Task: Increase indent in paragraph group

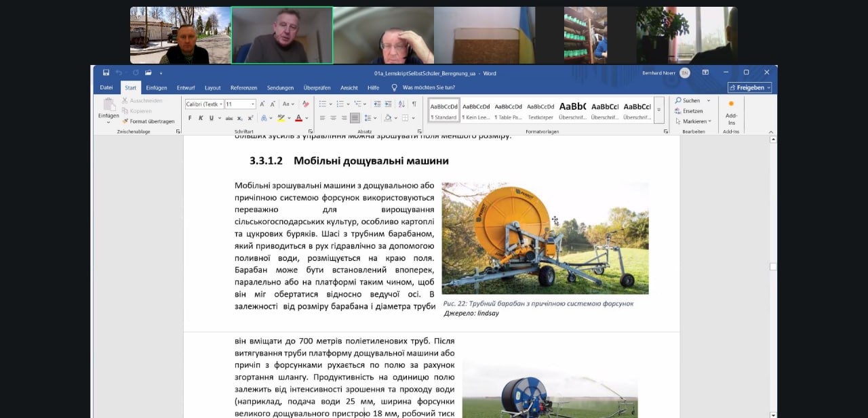Action: point(387,104)
